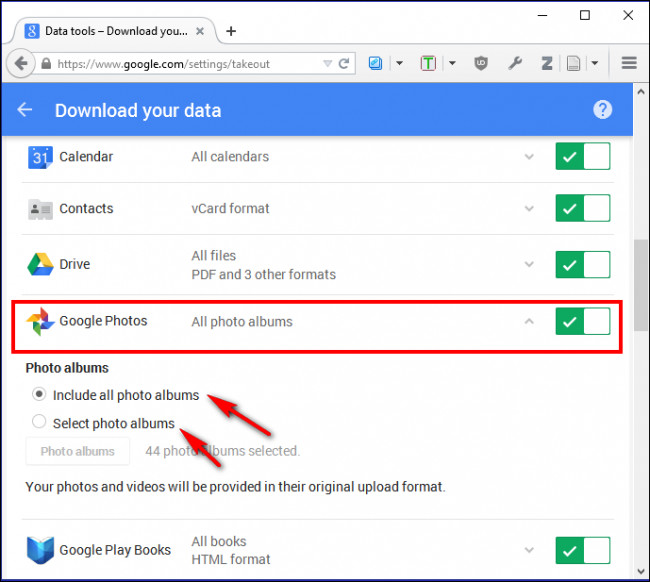Choose 'Select photo albums' radio option

[x=39, y=422]
